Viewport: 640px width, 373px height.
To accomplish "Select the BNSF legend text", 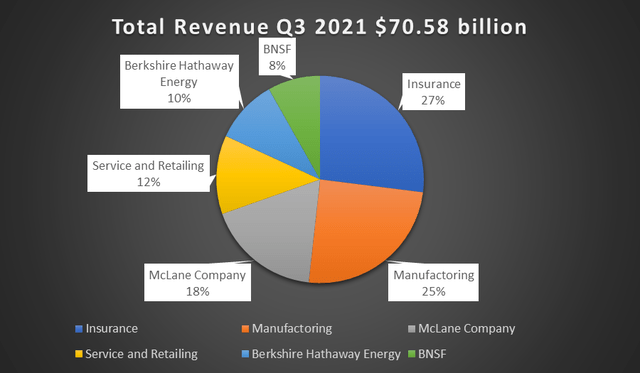I will (x=432, y=354).
